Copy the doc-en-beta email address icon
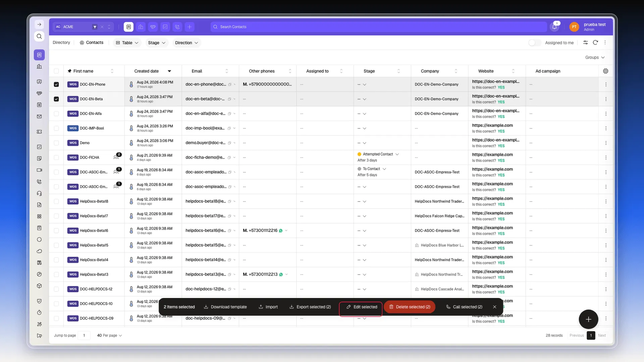 point(230,99)
